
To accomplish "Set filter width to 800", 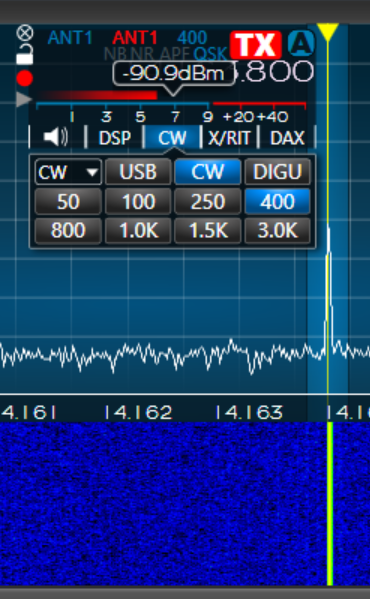I will click(68, 231).
